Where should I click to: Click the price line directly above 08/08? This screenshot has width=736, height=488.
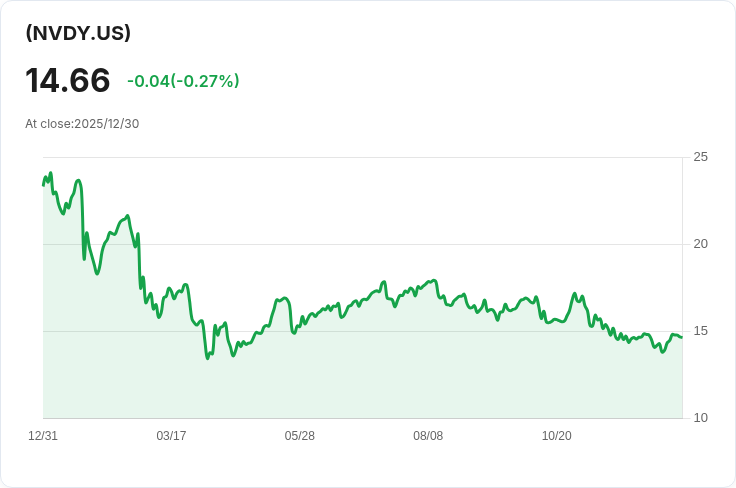coord(428,283)
